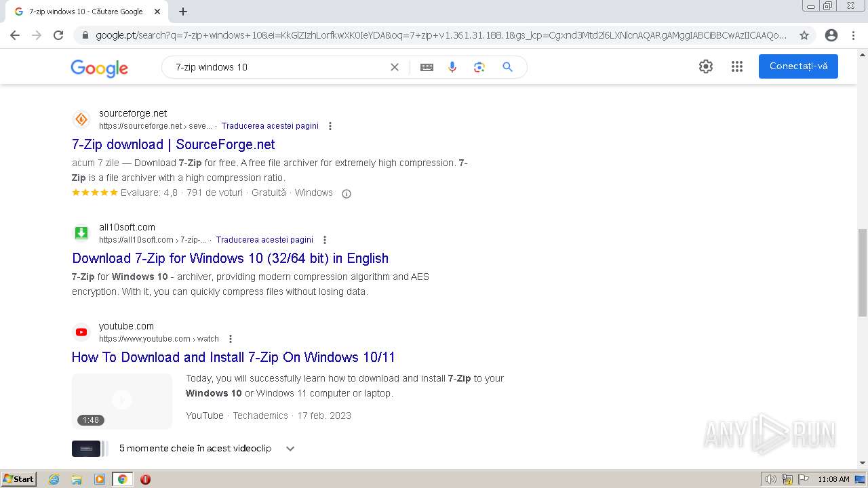The image size is (868, 488).
Task: Click sourceforge.net site name text
Action: click(x=133, y=113)
